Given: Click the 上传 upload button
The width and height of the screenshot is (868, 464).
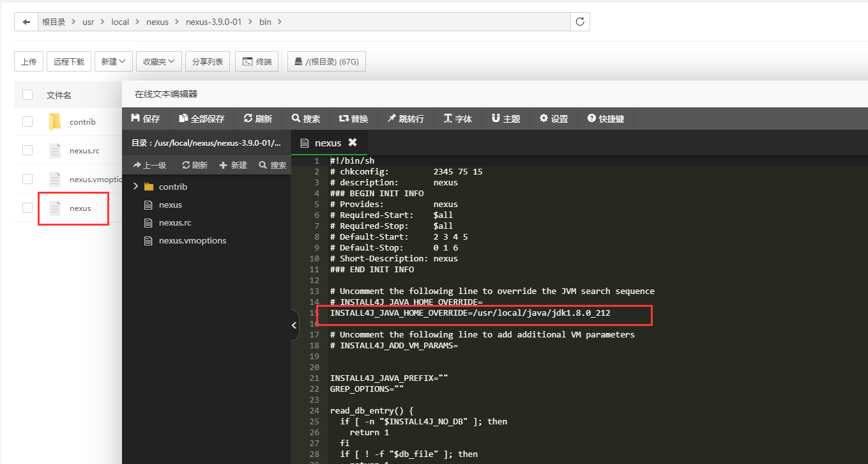Looking at the screenshot, I should tap(28, 61).
